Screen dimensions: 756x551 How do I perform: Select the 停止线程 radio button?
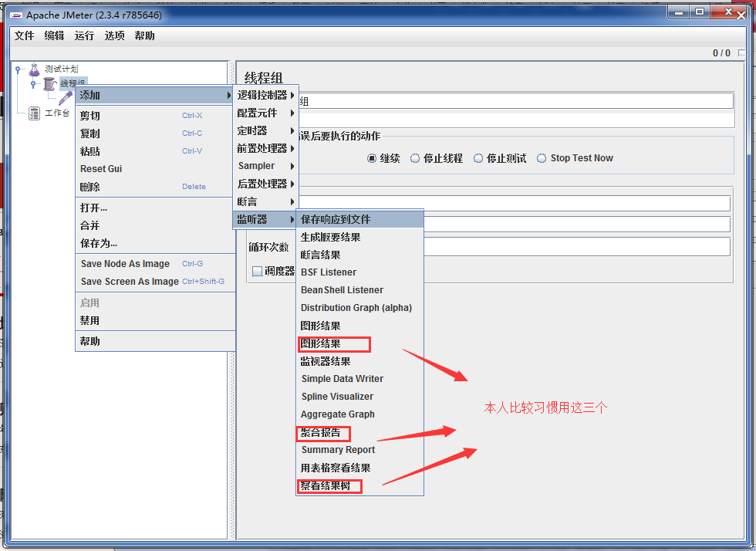click(x=415, y=158)
